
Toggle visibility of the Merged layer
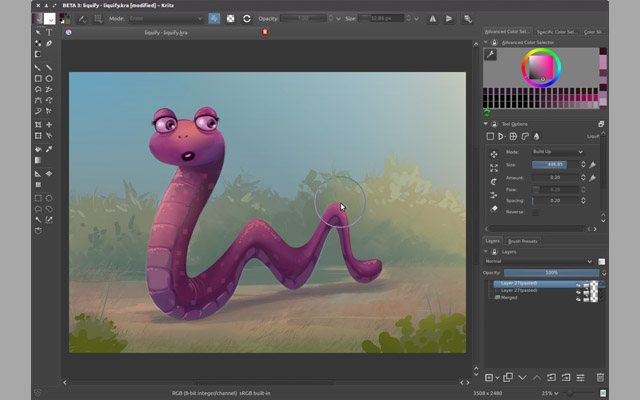[x=578, y=299]
